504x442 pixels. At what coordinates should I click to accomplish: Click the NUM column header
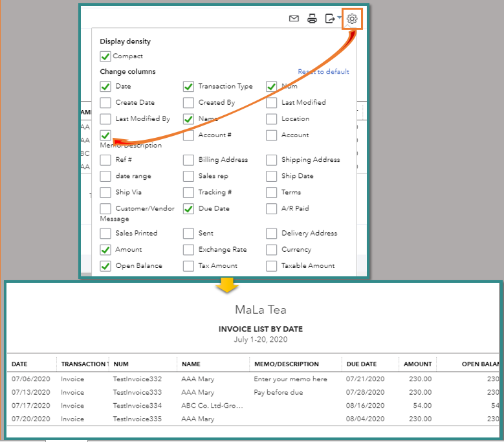(121, 364)
